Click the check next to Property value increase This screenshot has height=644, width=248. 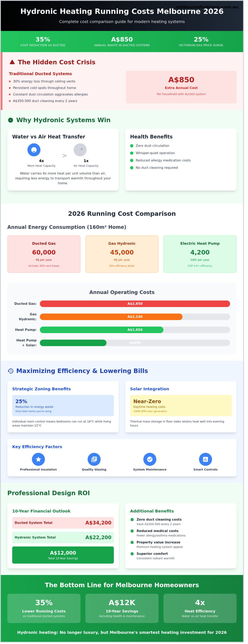132,543
